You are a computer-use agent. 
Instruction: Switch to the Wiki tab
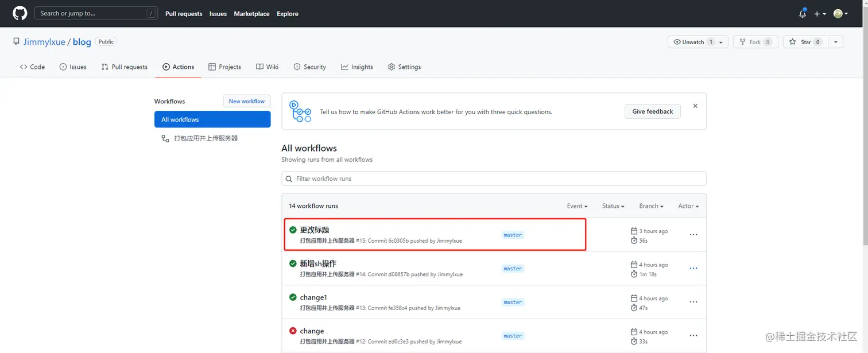coord(268,67)
